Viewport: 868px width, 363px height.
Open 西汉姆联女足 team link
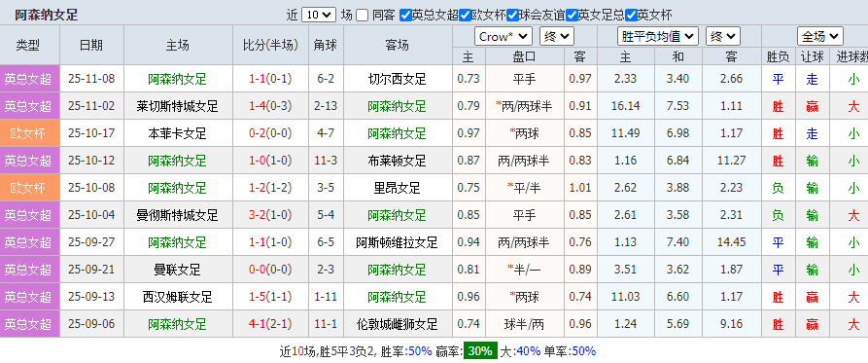[x=177, y=296]
